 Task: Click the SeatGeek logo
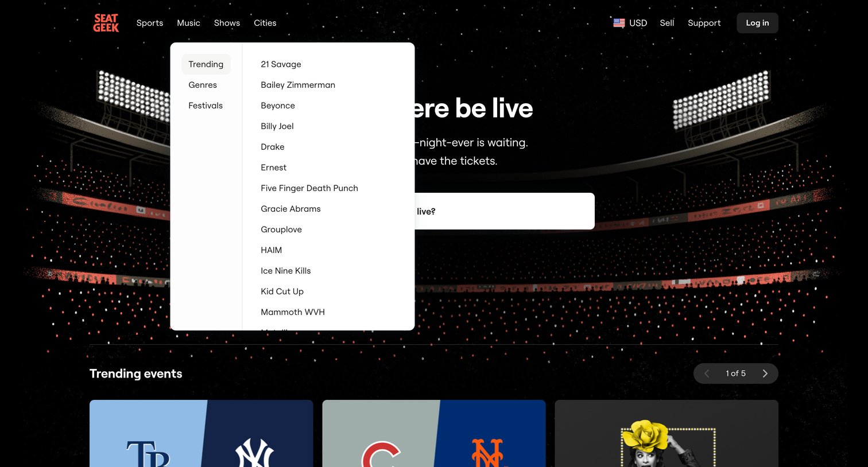106,23
